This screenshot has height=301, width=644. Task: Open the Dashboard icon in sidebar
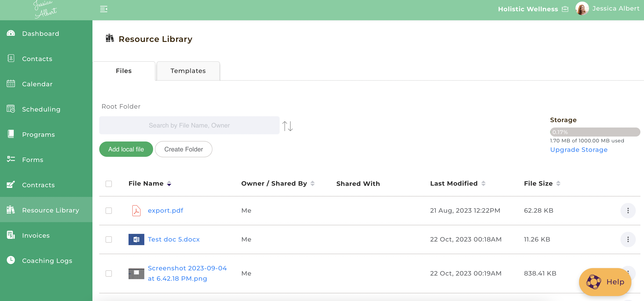pos(11,33)
